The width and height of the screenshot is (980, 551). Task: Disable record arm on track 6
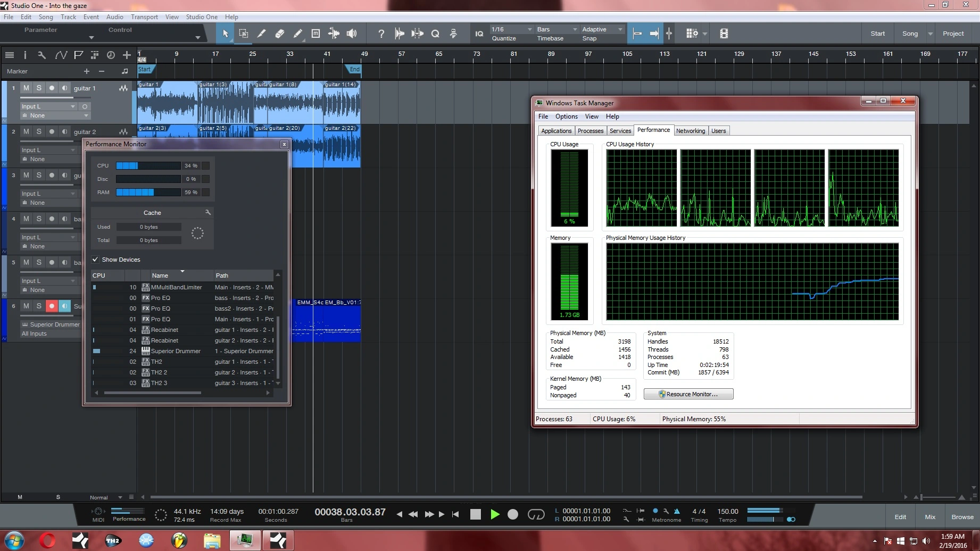[x=52, y=306]
